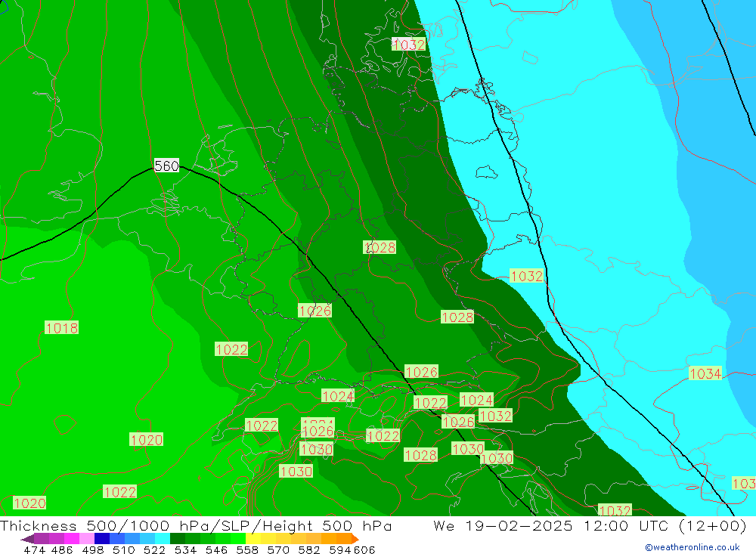Pick the magenta legend swatch
The height and width of the screenshot is (554, 756).
pos(72,539)
